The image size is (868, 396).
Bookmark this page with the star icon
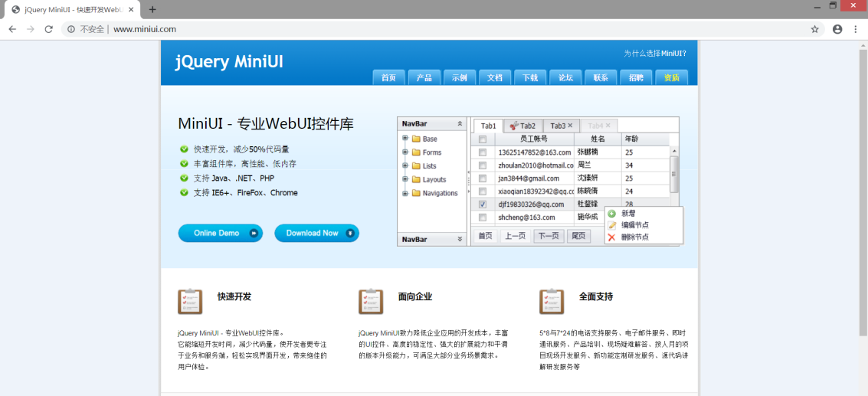click(814, 29)
